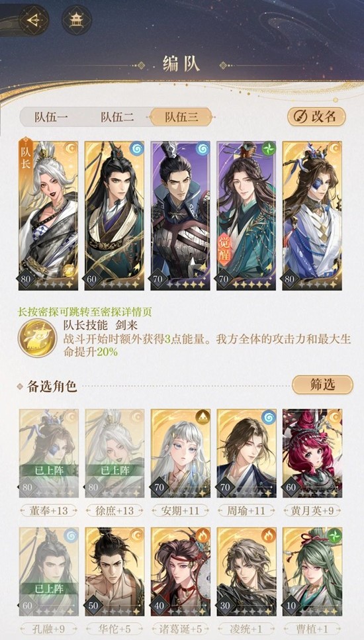
Task: Tap the triangle element icon on 安期
Action: 203,417
